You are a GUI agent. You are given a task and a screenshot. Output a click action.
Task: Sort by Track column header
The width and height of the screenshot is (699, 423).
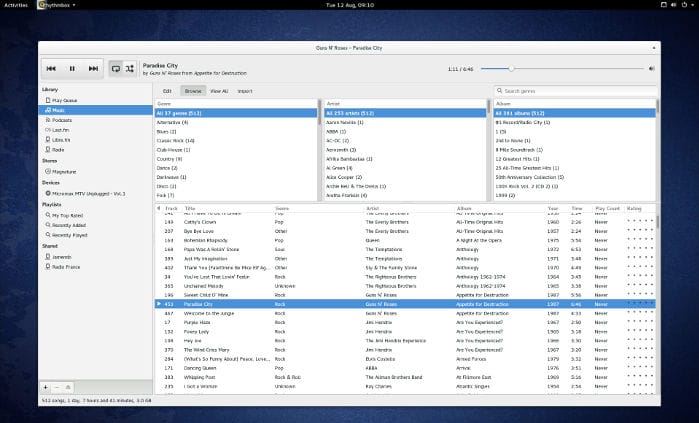172,209
